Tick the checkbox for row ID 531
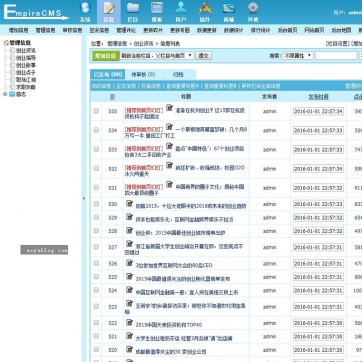362x362 pixels. click(96, 188)
